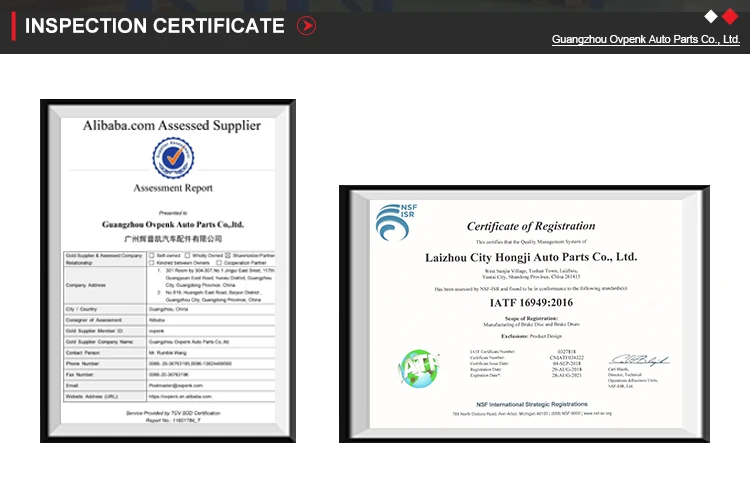750x492 pixels.
Task: Click the signature on the registration certificate
Action: click(x=639, y=360)
